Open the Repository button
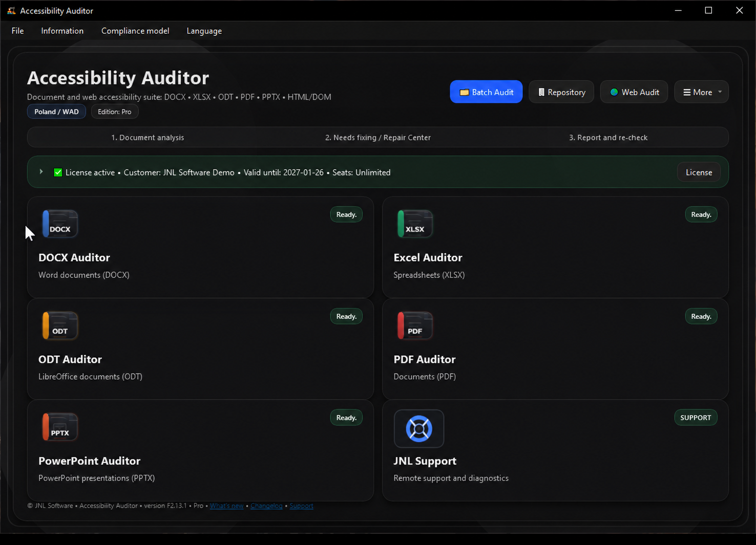Screen dimensions: 756x545 [561, 92]
